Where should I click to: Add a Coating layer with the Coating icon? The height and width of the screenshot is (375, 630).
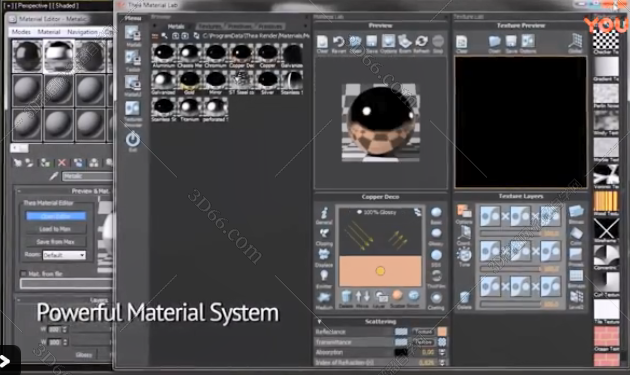click(436, 298)
